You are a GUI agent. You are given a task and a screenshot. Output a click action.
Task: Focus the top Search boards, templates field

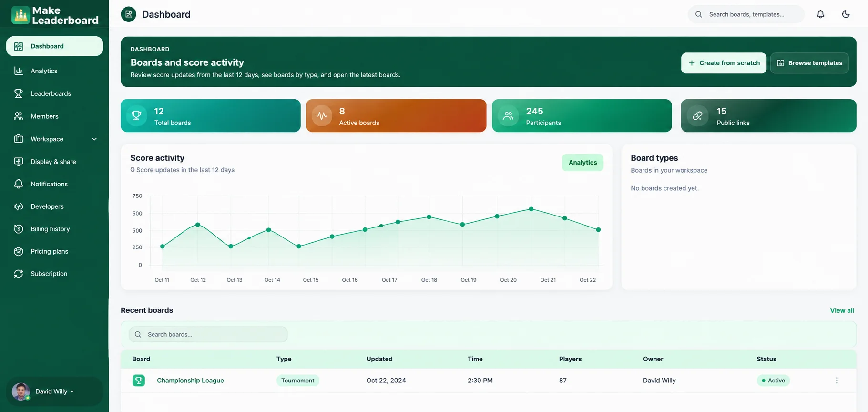pyautogui.click(x=746, y=14)
